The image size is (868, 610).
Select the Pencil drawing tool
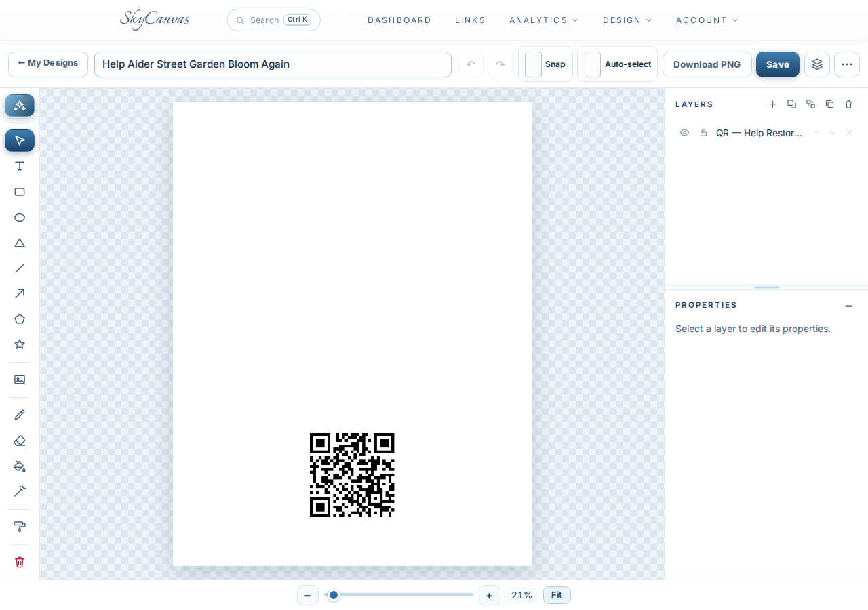point(20,415)
